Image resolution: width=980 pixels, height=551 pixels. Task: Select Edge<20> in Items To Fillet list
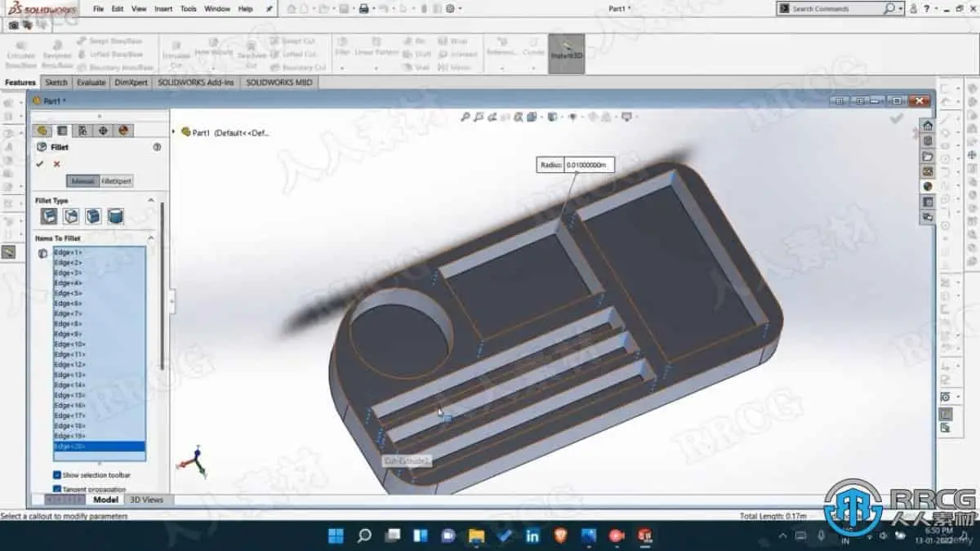[99, 447]
